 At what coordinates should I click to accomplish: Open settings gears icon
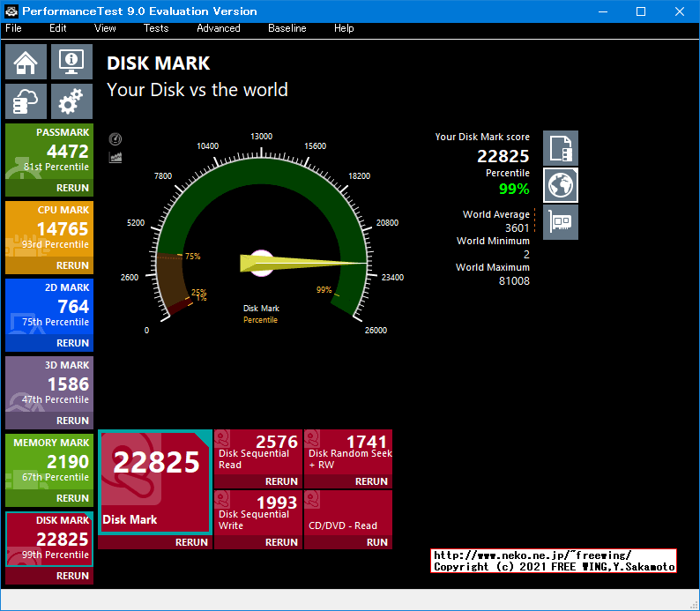click(71, 102)
